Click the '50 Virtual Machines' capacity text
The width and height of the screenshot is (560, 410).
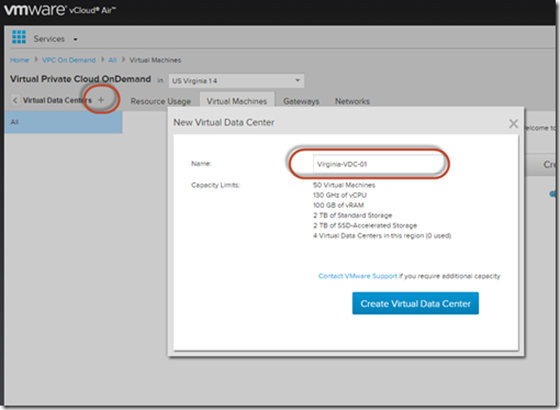point(344,185)
